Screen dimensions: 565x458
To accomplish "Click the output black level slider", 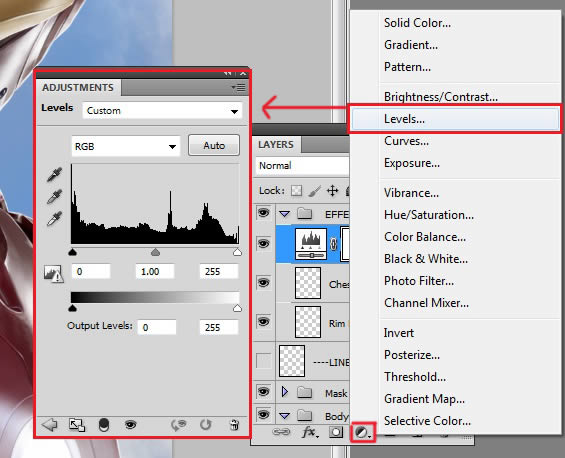I will (73, 308).
